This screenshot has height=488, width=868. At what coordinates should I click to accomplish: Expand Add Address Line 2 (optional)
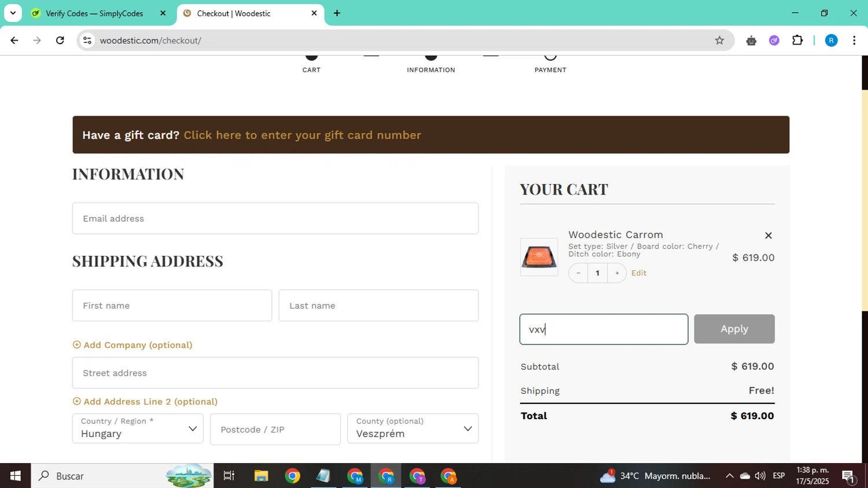[x=145, y=402]
